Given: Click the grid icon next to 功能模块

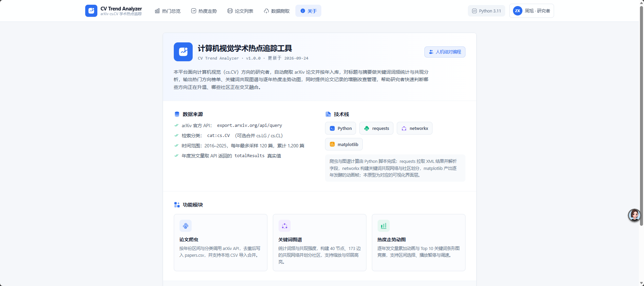Looking at the screenshot, I should (x=177, y=205).
